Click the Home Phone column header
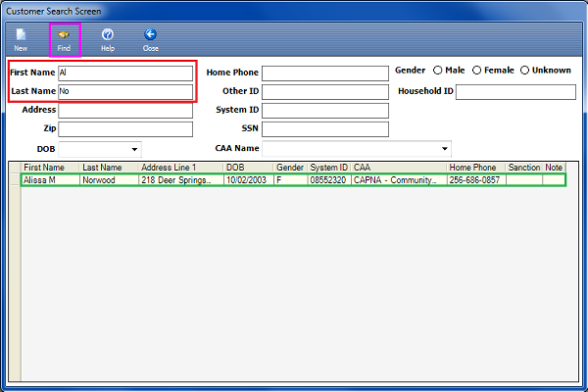This screenshot has width=588, height=392. pyautogui.click(x=475, y=168)
